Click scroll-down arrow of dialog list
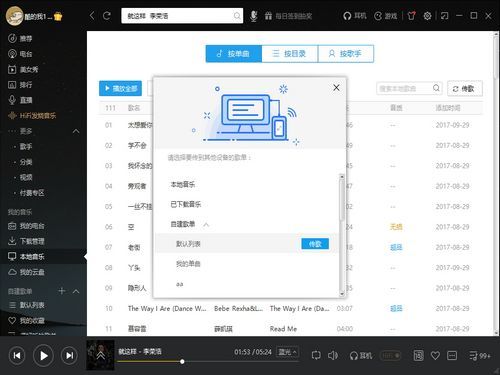 pyautogui.click(x=341, y=294)
